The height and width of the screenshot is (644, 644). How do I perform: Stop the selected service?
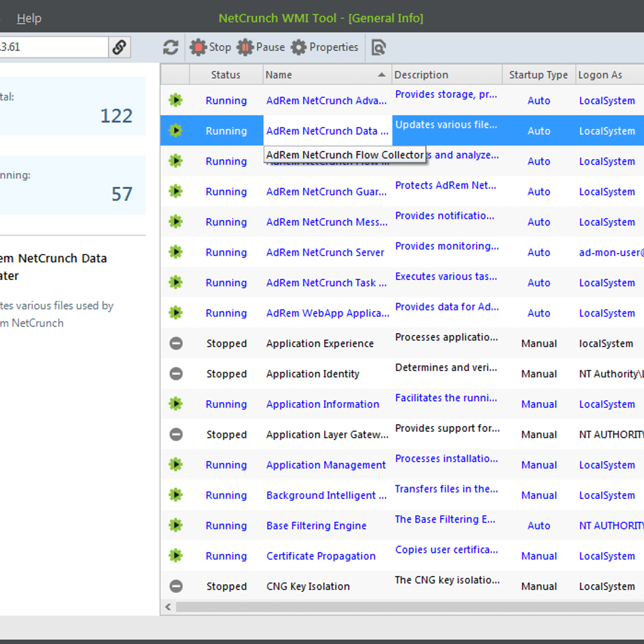point(210,47)
